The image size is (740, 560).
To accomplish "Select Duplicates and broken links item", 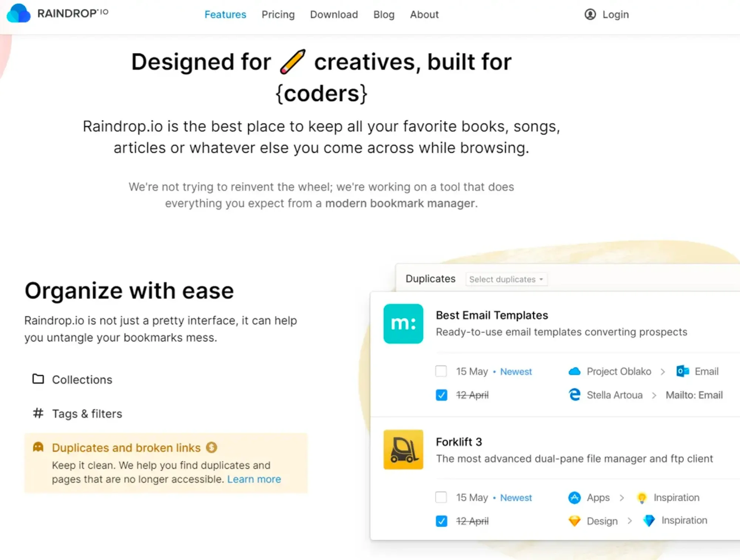I will click(166, 463).
